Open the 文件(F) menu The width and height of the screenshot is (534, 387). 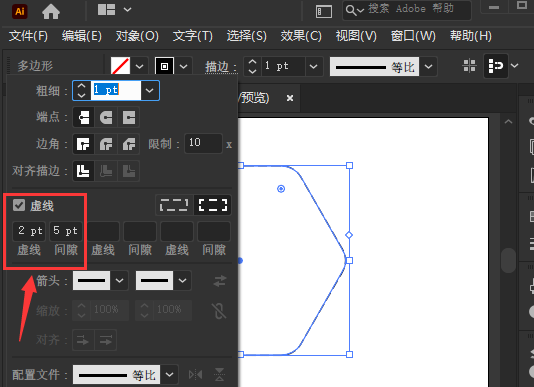click(x=28, y=36)
